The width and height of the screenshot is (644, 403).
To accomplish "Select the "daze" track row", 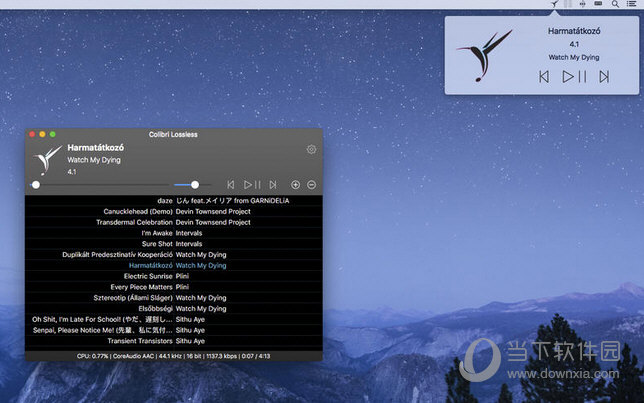I will coord(174,200).
